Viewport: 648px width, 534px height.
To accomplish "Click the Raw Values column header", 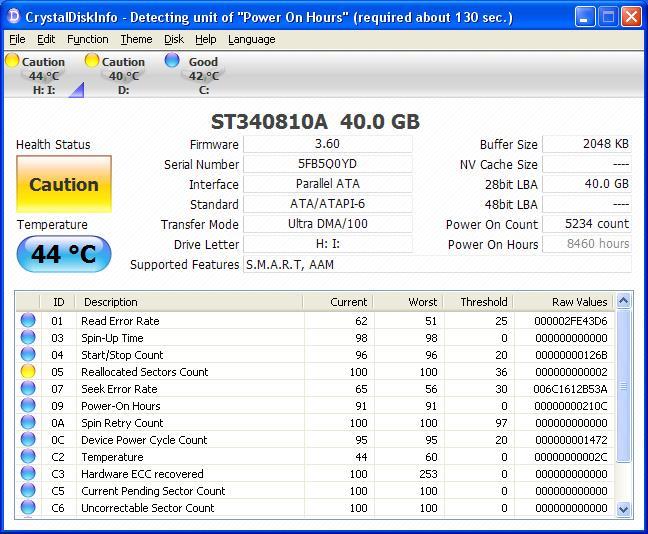I will coord(565,302).
